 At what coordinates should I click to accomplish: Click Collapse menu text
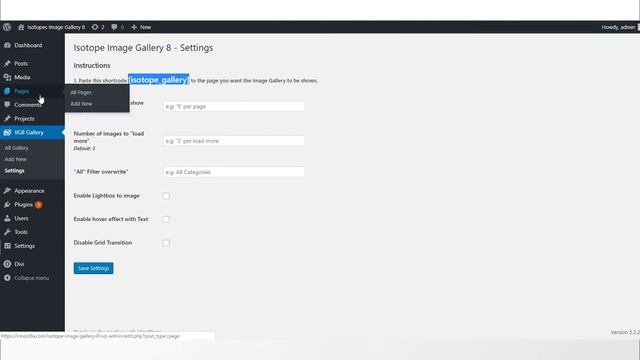[x=31, y=278]
